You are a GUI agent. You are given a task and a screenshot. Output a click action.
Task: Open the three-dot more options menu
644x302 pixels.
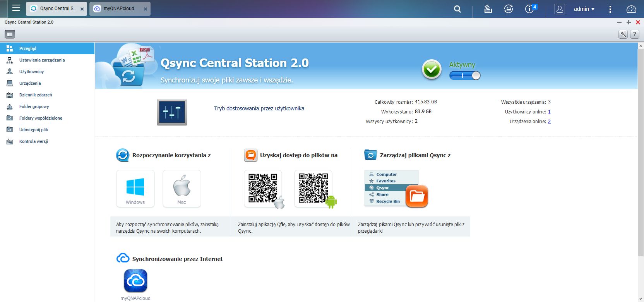pos(610,9)
